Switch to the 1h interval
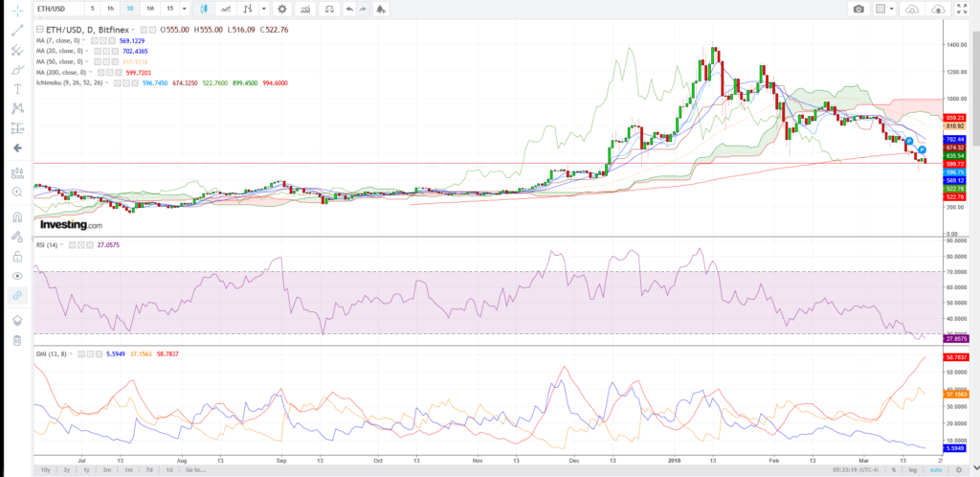980x477 pixels. [111, 9]
